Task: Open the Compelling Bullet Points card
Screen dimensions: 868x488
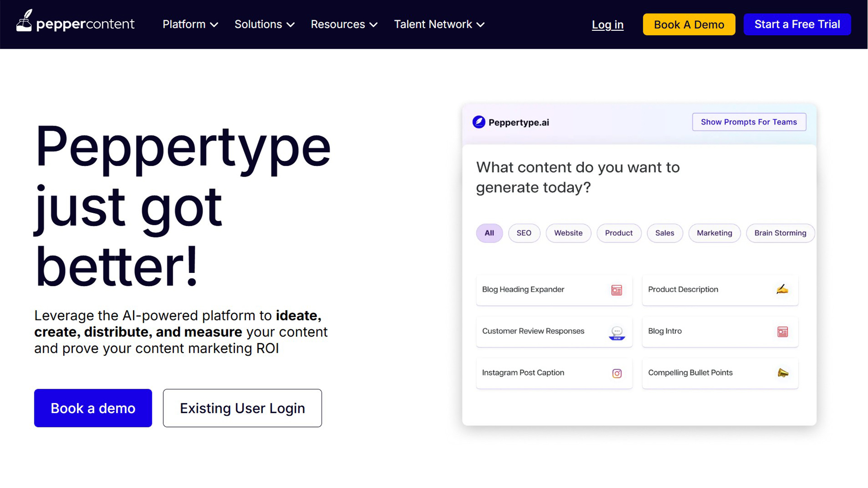Action: click(720, 373)
